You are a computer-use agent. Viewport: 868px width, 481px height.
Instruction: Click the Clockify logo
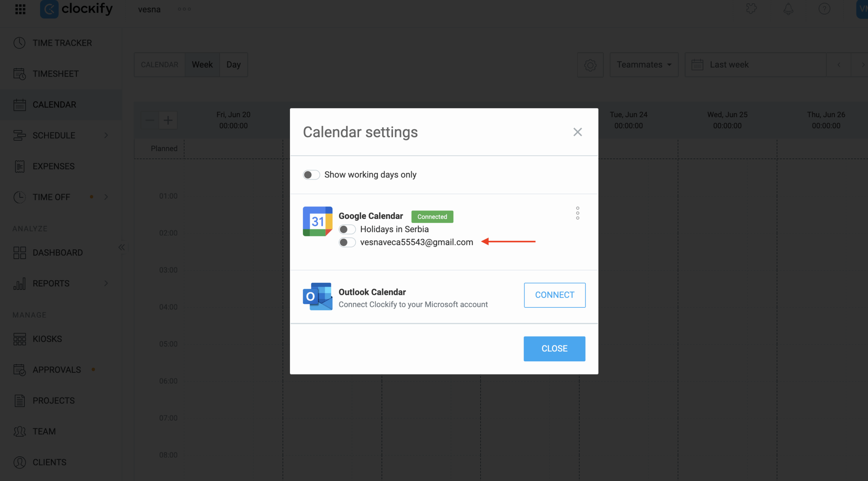pyautogui.click(x=76, y=9)
